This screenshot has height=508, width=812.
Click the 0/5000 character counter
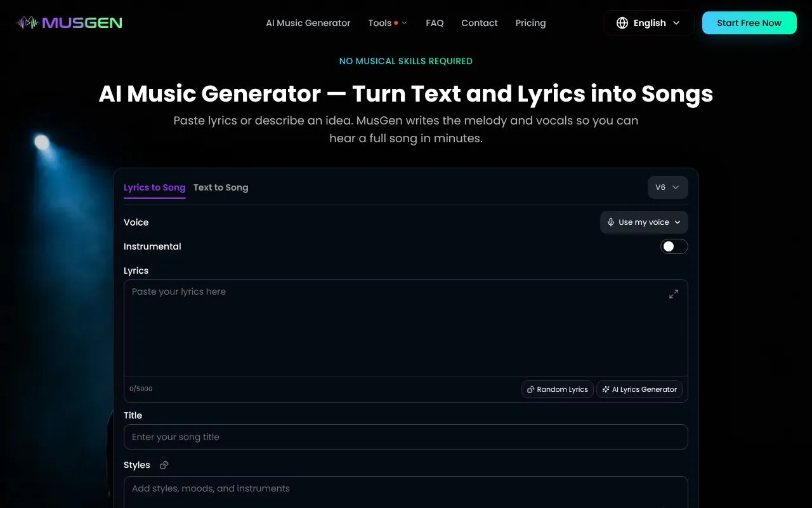141,389
